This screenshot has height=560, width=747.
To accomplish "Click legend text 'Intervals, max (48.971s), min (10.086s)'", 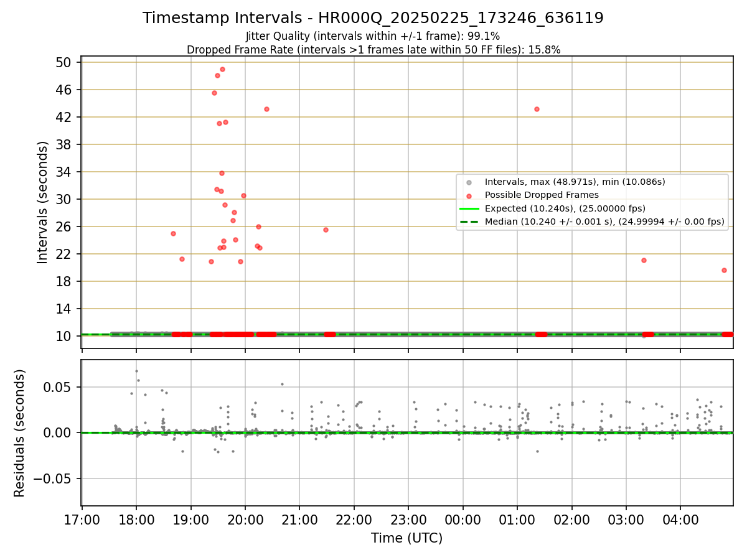I will click(575, 182).
